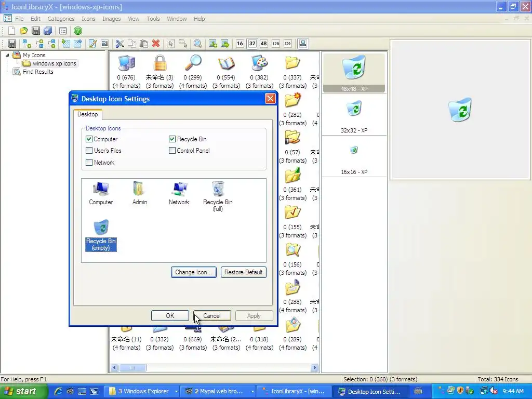The height and width of the screenshot is (399, 532).
Task: Expand Mypal web browser taskbar group arrow
Action: (x=252, y=392)
